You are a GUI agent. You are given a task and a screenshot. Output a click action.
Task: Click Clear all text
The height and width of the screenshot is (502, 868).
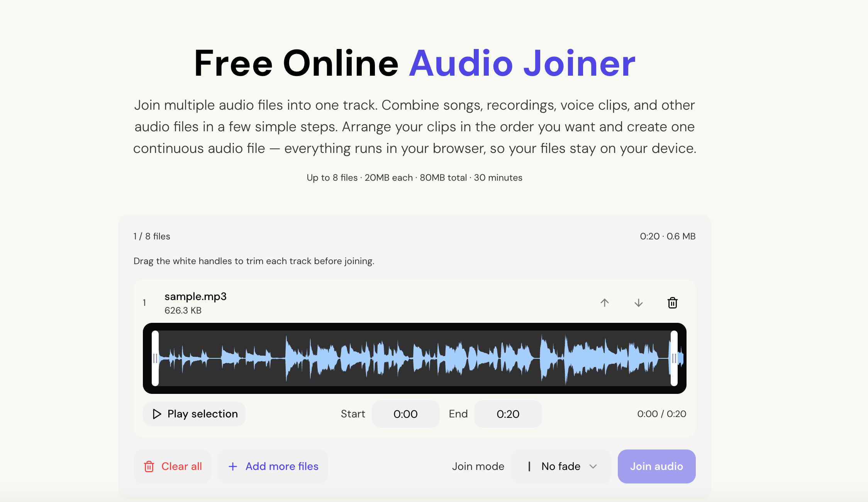tap(181, 466)
